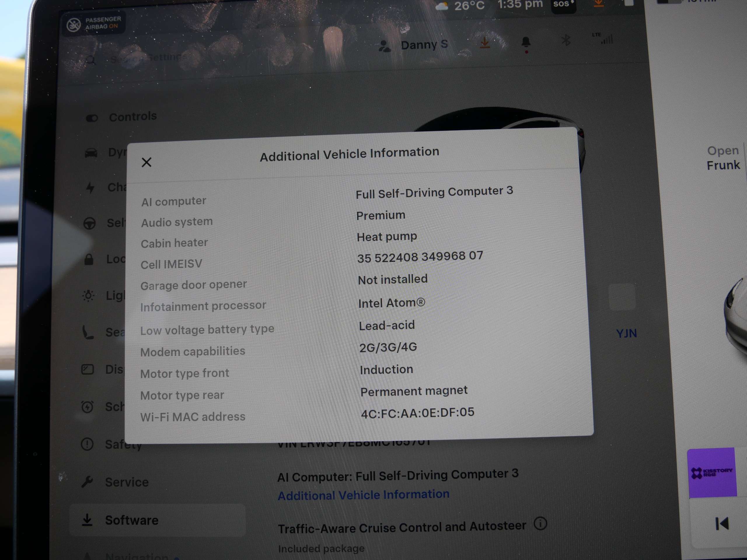This screenshot has height=560, width=747.
Task: Open the Additional Vehicle Information link
Action: (363, 495)
